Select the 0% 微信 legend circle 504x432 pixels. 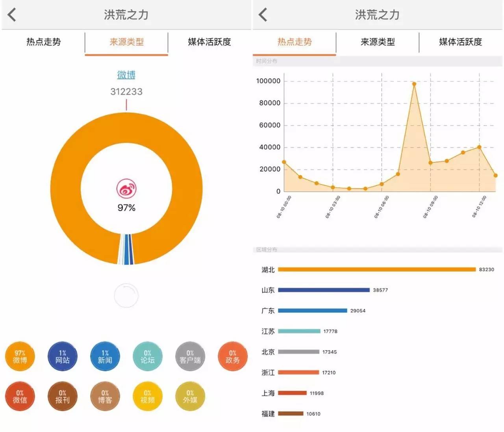click(20, 396)
